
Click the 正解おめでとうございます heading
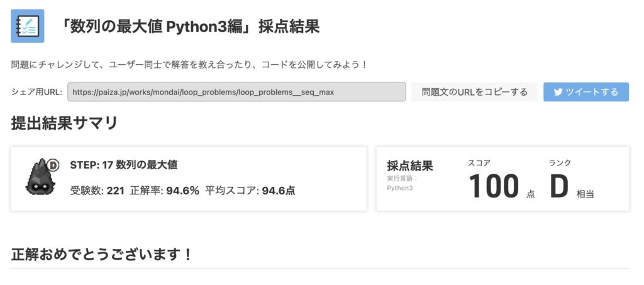(x=101, y=255)
